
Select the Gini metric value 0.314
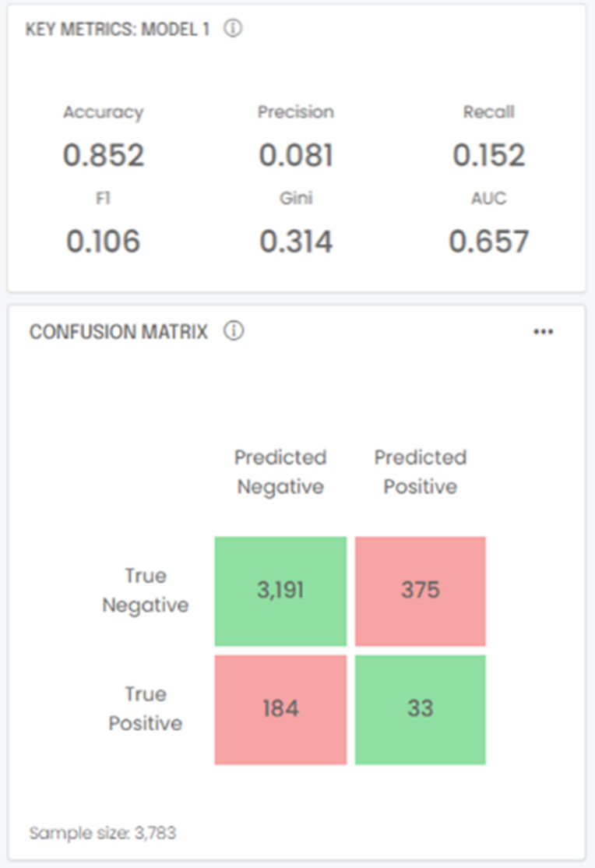click(x=296, y=241)
